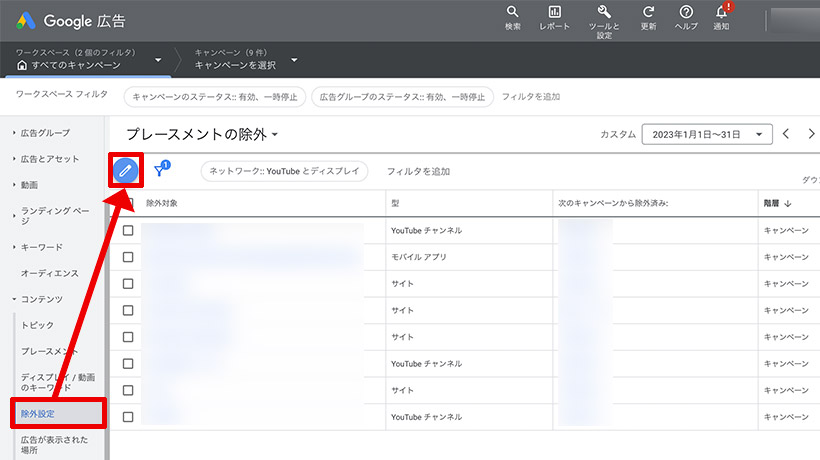
Task: Click the フィルタを追加 link beside network chip
Action: (x=418, y=172)
